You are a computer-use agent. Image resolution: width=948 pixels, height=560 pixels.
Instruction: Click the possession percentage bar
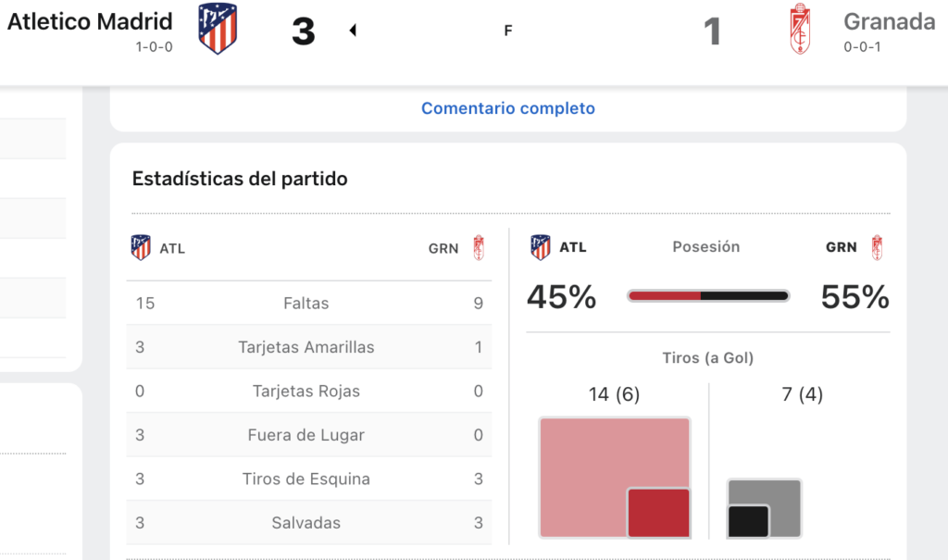coord(708,295)
